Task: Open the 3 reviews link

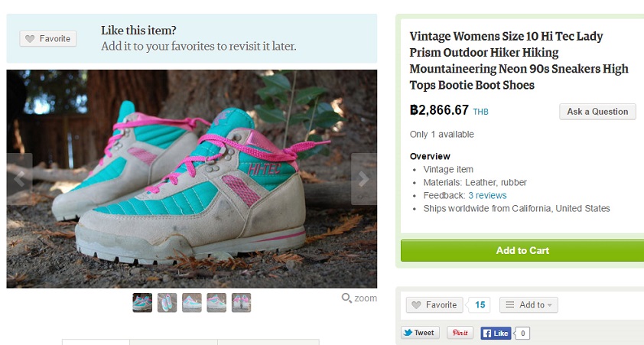Action: tap(487, 196)
